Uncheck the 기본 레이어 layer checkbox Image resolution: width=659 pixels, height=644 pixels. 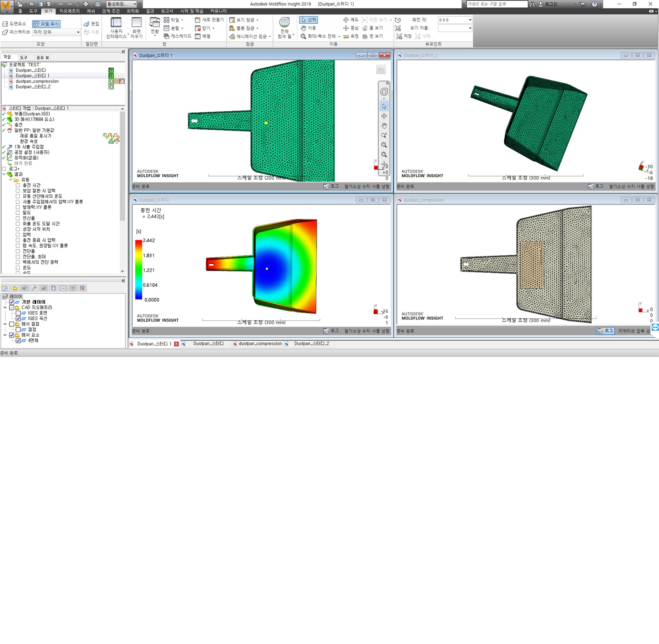coord(12,302)
